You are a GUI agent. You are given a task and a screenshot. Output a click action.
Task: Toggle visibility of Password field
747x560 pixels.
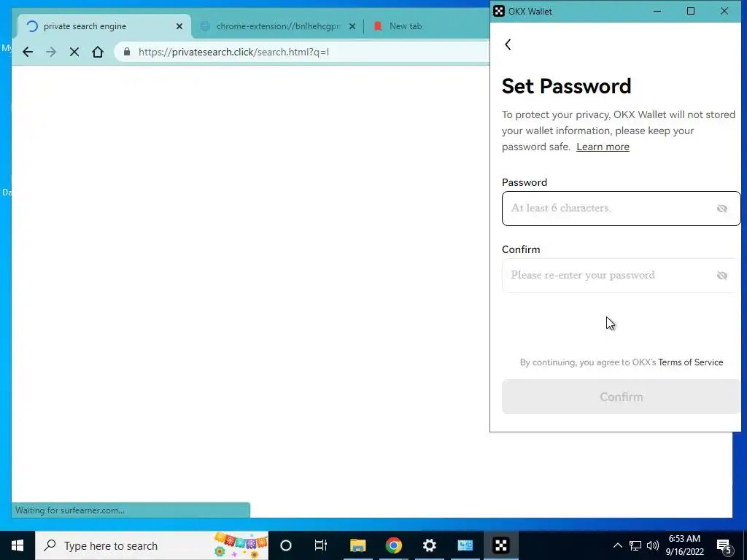pos(721,209)
